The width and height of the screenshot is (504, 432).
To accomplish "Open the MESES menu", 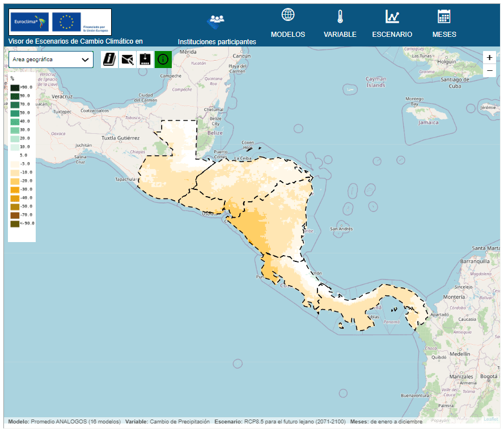I will 444,35.
